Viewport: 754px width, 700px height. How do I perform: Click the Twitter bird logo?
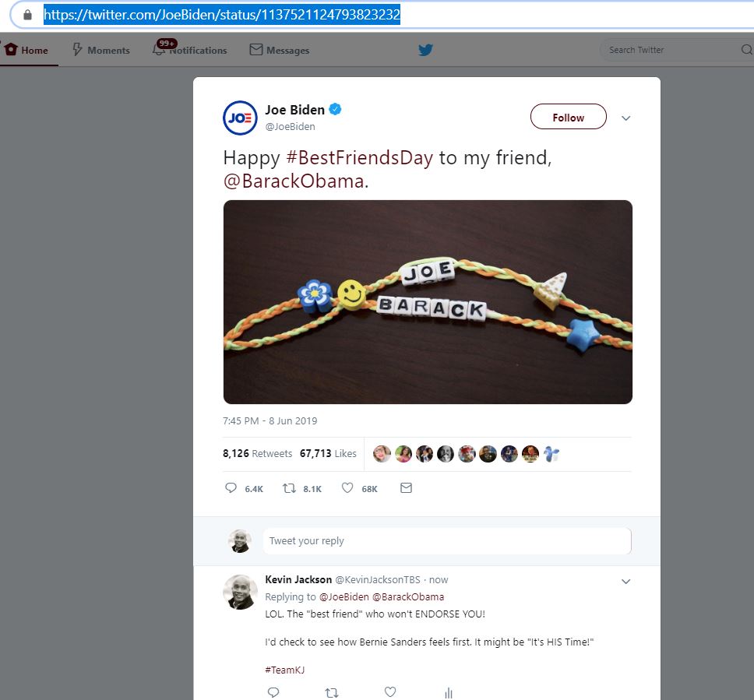coord(425,50)
